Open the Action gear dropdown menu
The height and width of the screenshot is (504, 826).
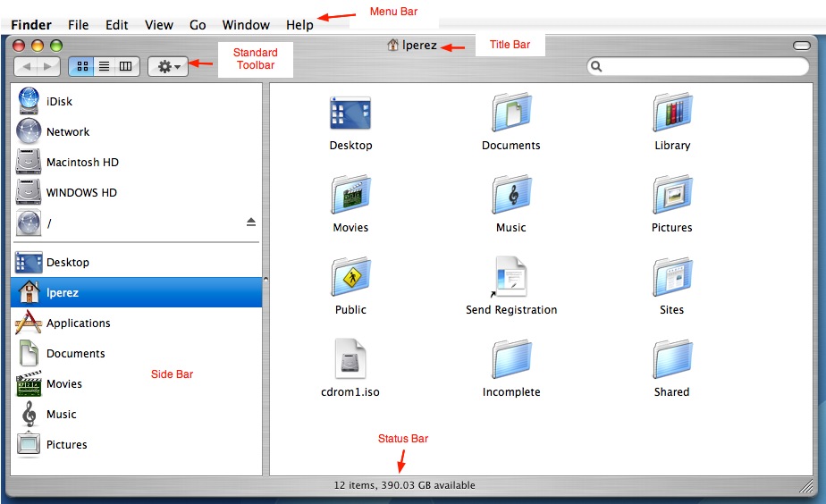[x=168, y=66]
